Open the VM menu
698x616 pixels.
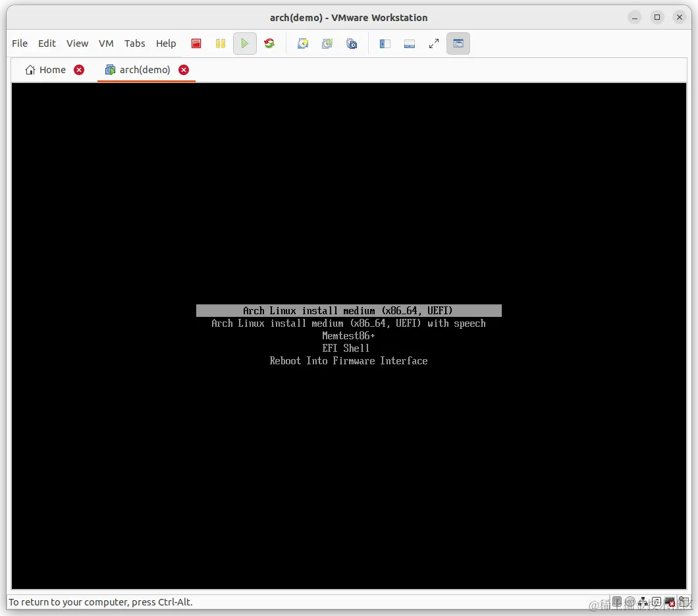coord(106,43)
